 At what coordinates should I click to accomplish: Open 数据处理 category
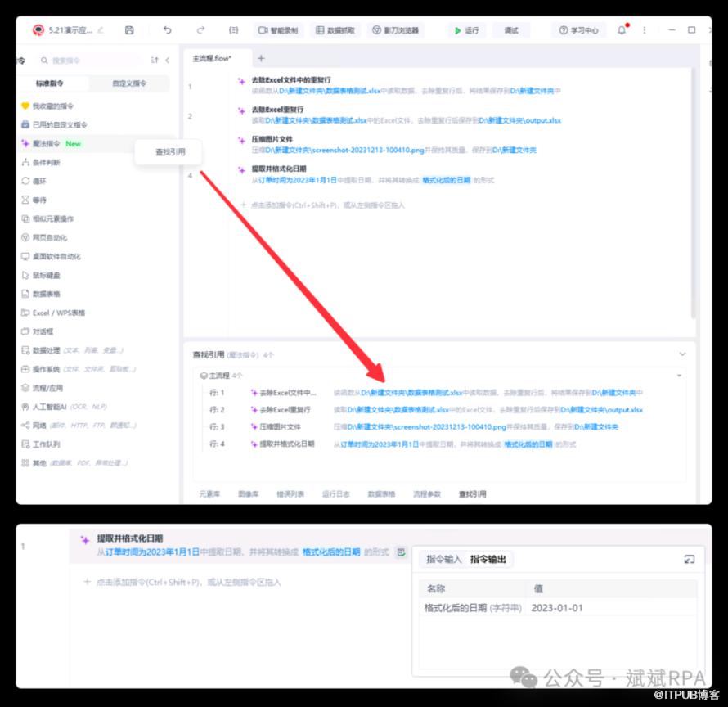click(x=72, y=349)
